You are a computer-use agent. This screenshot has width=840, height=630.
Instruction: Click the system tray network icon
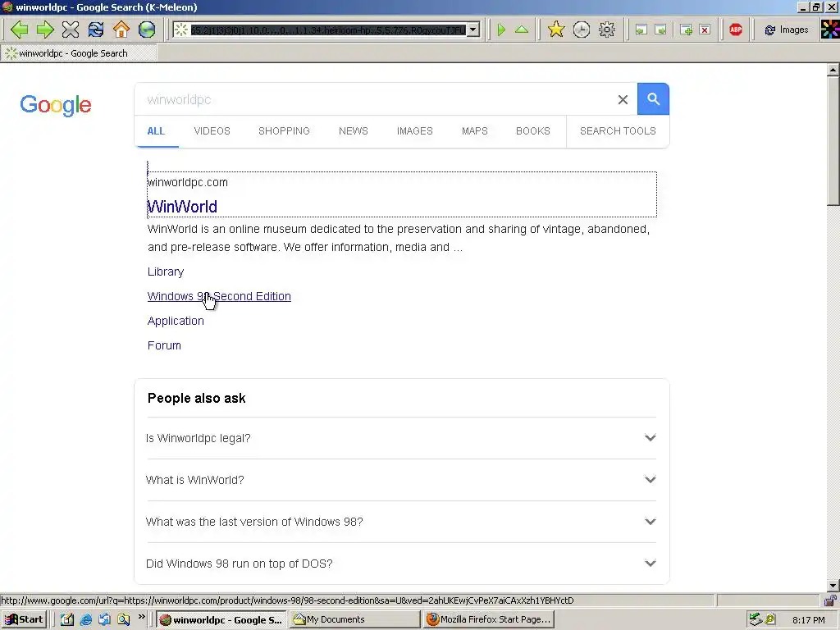click(x=756, y=620)
